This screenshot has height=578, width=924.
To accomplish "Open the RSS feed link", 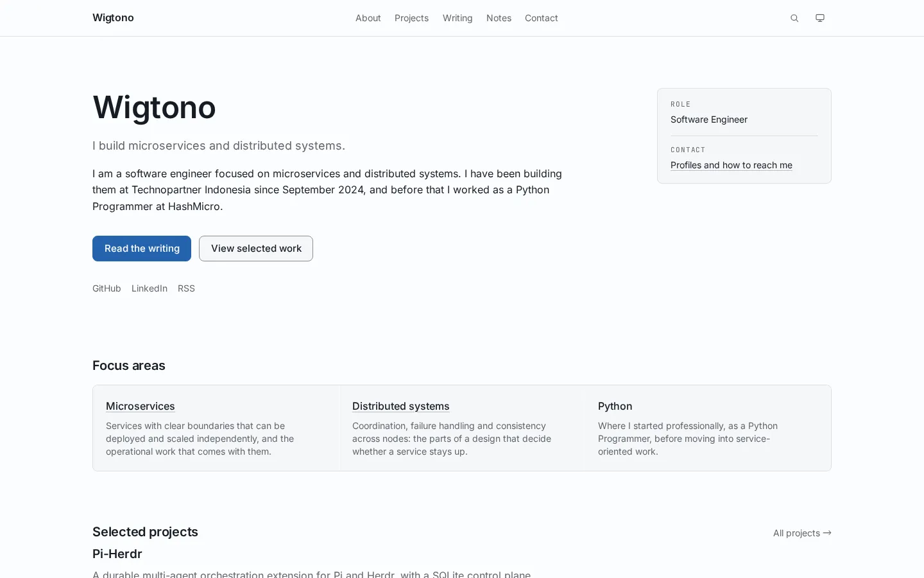I will (186, 288).
